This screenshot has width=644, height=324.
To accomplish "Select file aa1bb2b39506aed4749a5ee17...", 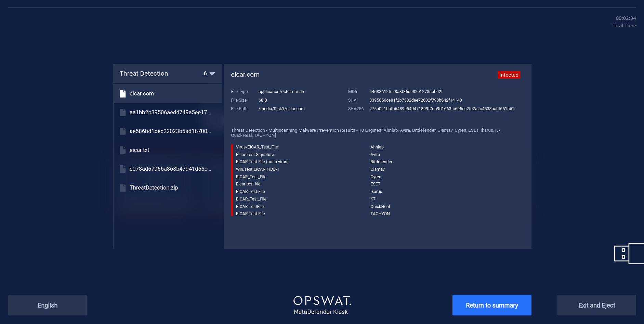I will pos(167,113).
